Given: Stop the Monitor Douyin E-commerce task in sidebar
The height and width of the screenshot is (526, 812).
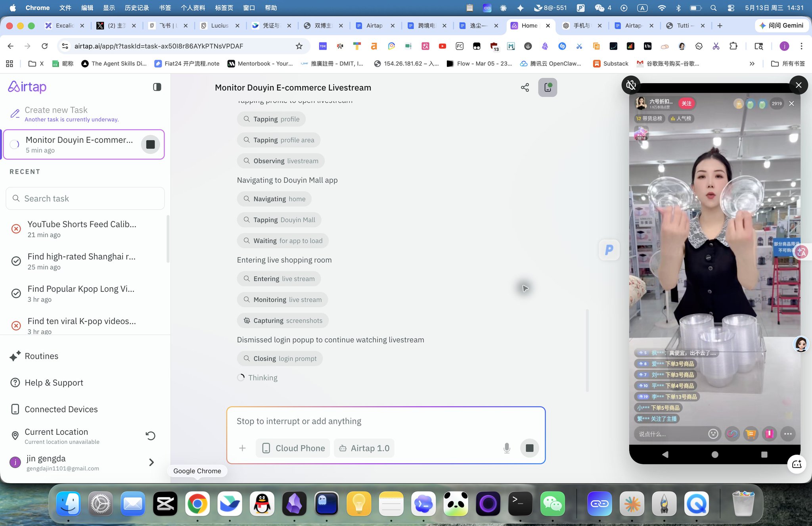Looking at the screenshot, I should tap(150, 144).
